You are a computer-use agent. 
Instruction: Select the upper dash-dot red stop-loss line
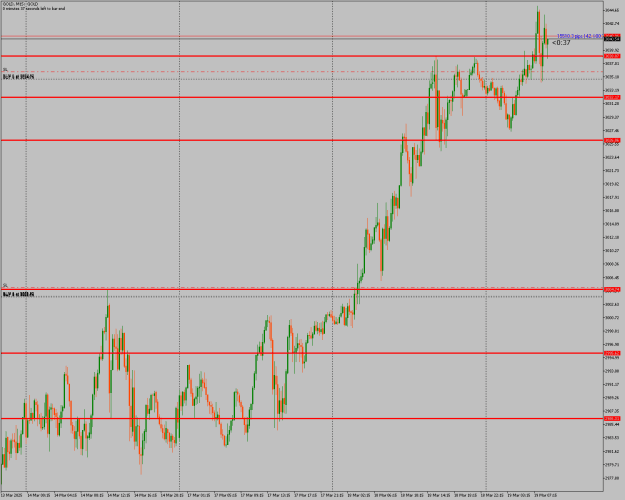point(302,72)
